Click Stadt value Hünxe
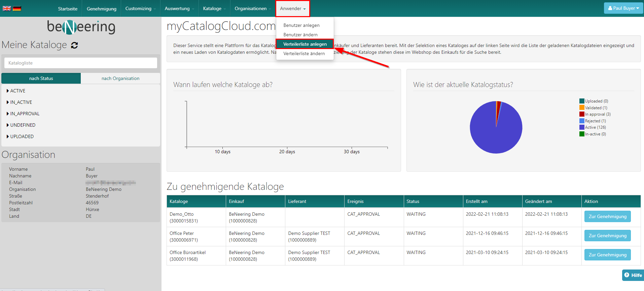Image resolution: width=644 pixels, height=291 pixels. coord(93,209)
